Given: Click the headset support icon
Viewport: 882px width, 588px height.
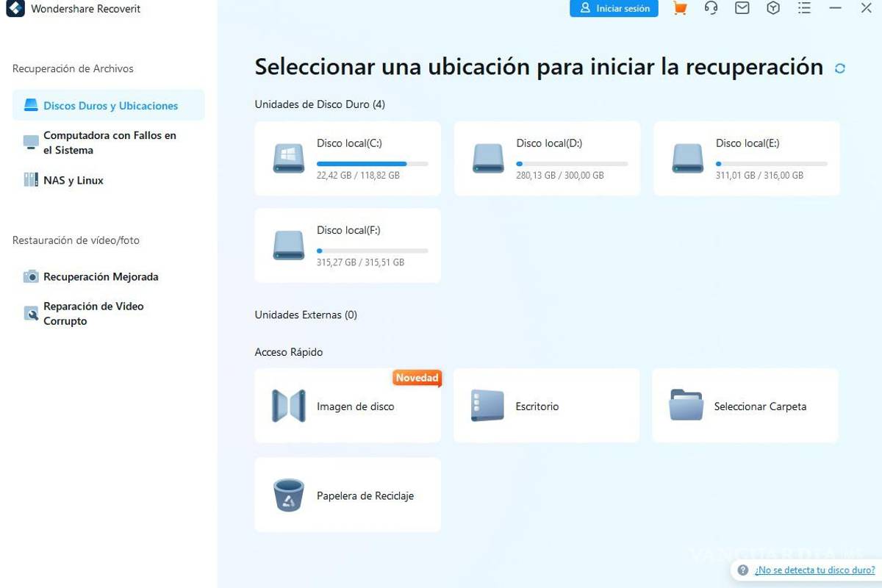Looking at the screenshot, I should click(711, 8).
